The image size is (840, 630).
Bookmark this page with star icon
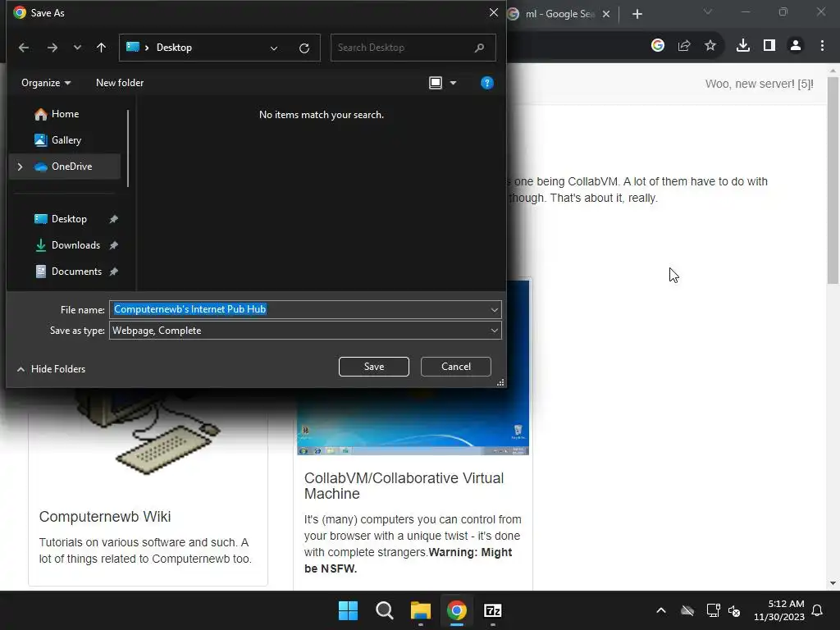[710, 46]
